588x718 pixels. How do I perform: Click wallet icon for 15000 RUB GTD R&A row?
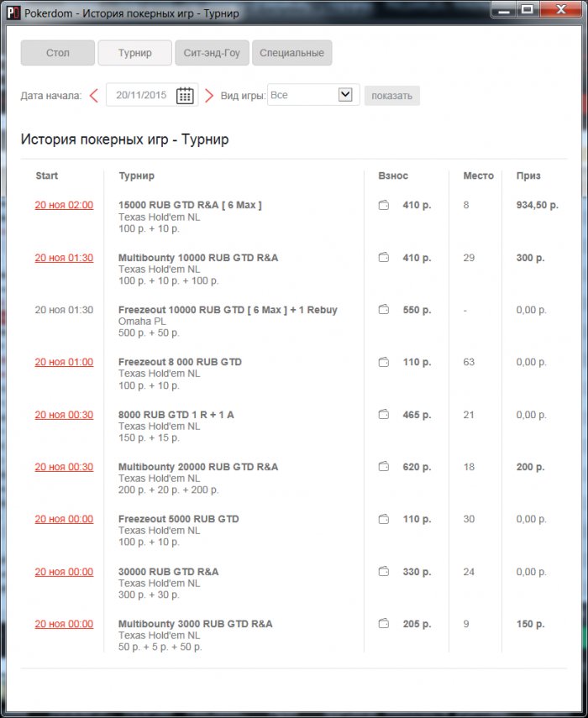[x=384, y=205]
